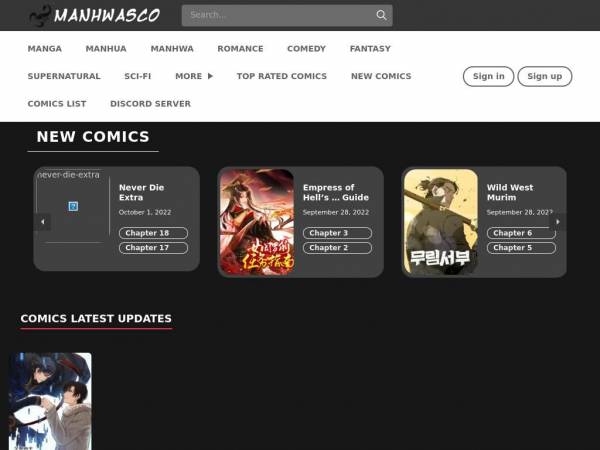Click the Manhwasco logo
600x450 pixels.
tap(95, 15)
